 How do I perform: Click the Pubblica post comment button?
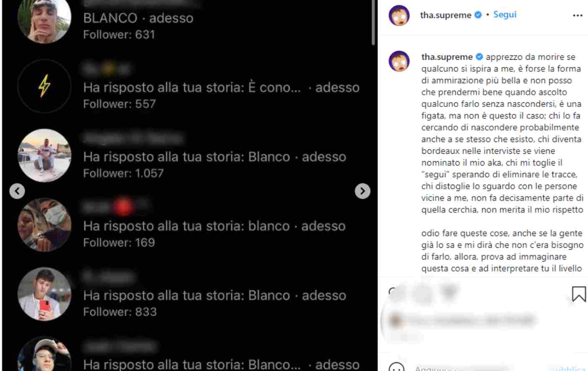point(570,368)
